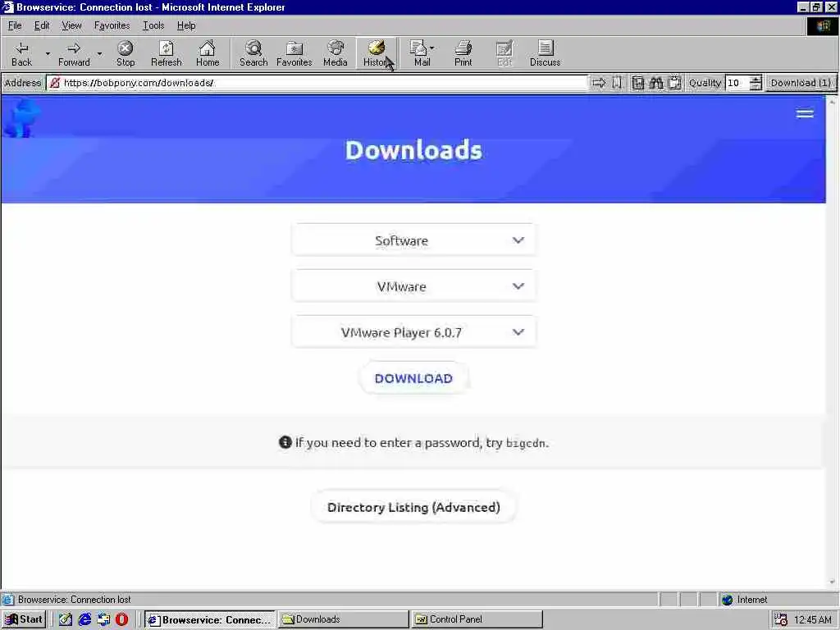Open the History pane
This screenshot has width=840, height=630.
(x=376, y=53)
